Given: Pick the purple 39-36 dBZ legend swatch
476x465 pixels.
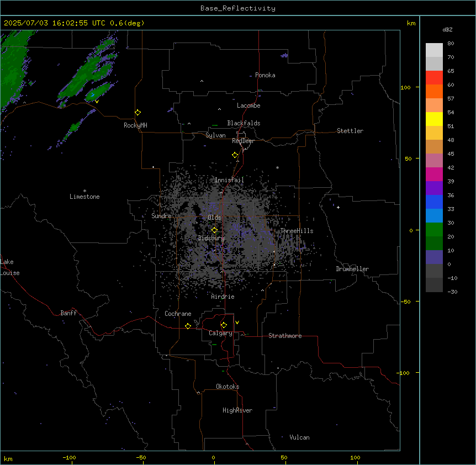Looking at the screenshot, I should click(434, 188).
